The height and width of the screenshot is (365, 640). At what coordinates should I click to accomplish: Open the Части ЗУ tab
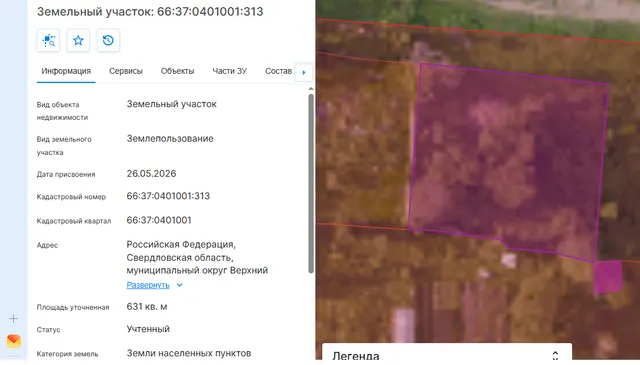[x=229, y=71]
